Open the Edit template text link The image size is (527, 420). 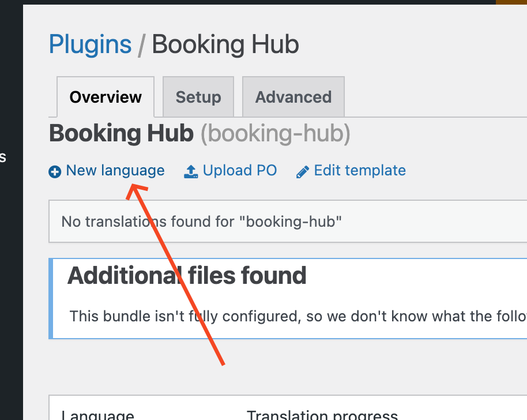click(360, 171)
